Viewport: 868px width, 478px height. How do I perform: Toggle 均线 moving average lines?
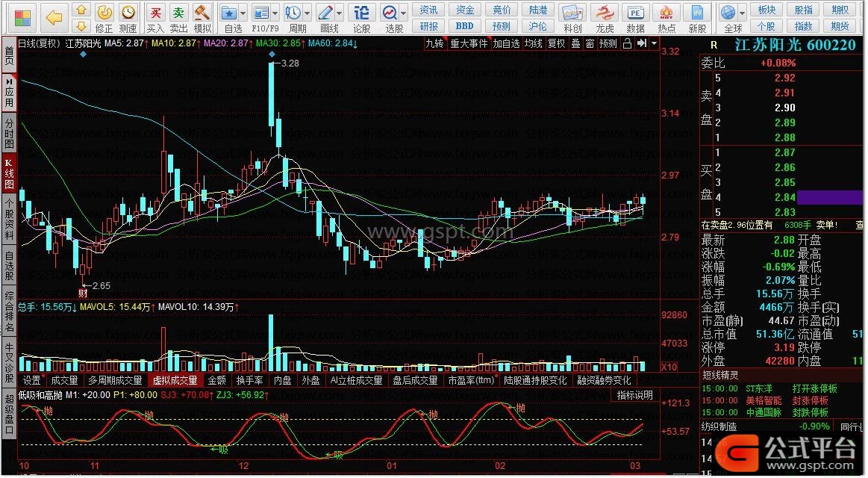(534, 43)
